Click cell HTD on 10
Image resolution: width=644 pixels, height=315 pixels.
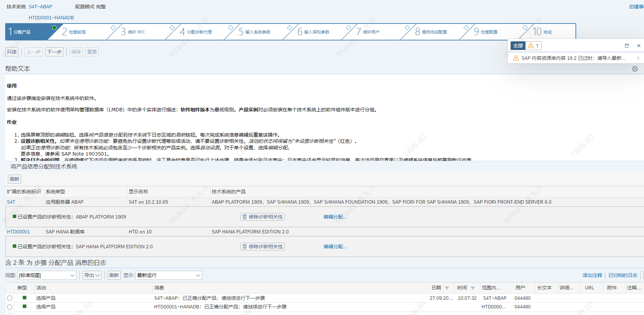tap(140, 232)
